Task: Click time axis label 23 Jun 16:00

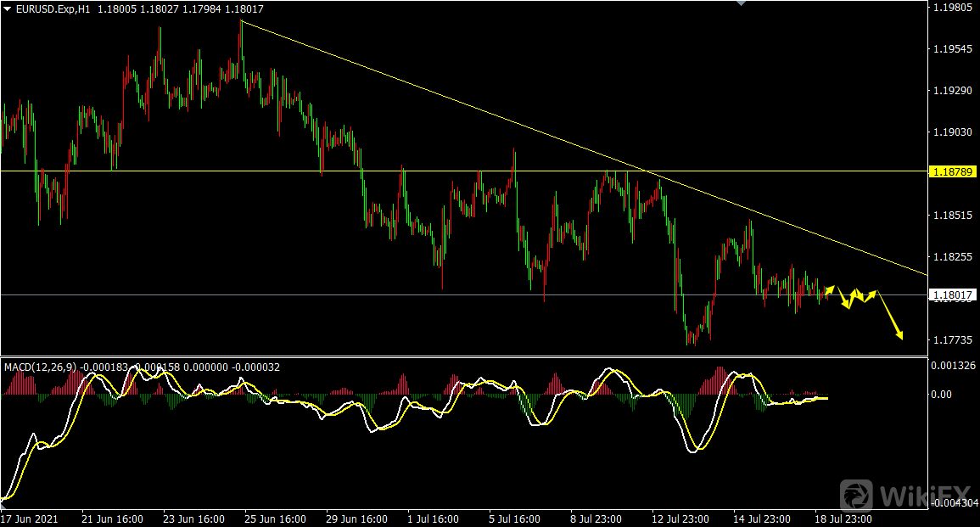Action: pos(193,519)
